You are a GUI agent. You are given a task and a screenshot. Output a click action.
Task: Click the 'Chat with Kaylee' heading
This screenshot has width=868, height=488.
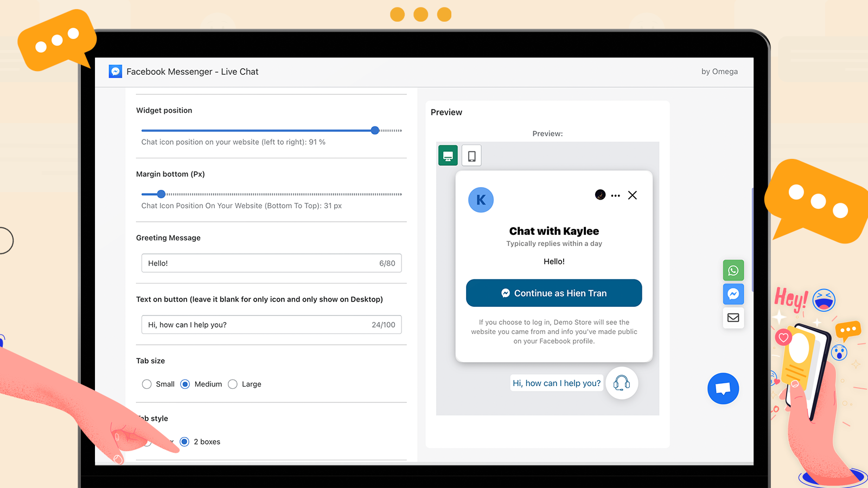554,231
